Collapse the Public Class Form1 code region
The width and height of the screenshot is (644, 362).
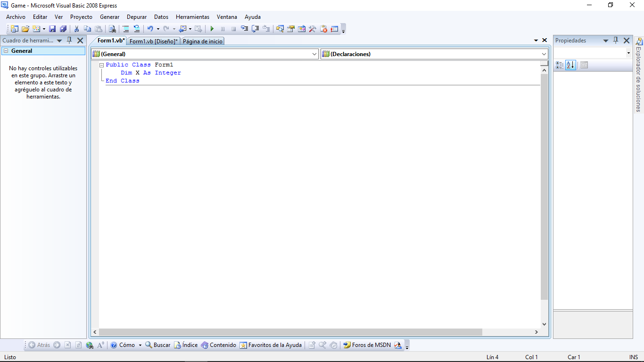click(x=102, y=65)
